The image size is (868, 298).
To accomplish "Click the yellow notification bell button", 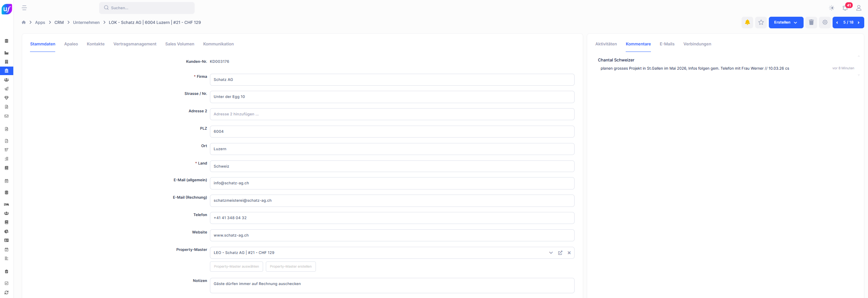I will click(747, 23).
